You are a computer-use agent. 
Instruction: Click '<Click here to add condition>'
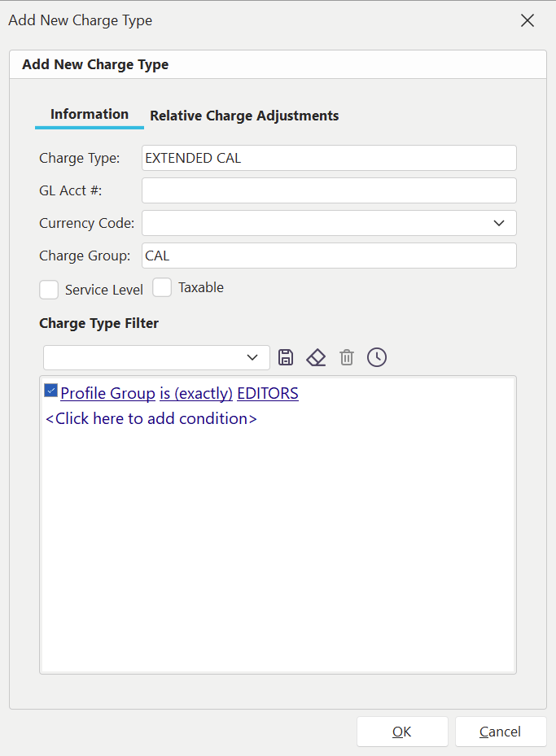151,419
